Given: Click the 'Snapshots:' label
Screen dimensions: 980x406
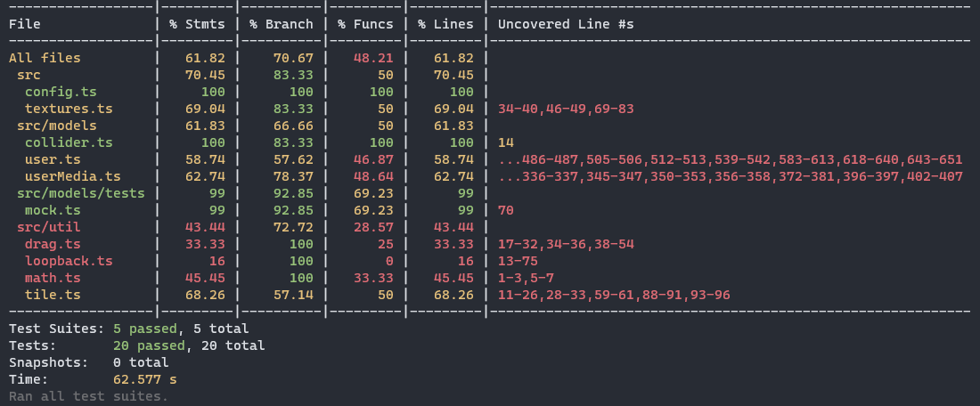Looking at the screenshot, I should pos(49,362).
